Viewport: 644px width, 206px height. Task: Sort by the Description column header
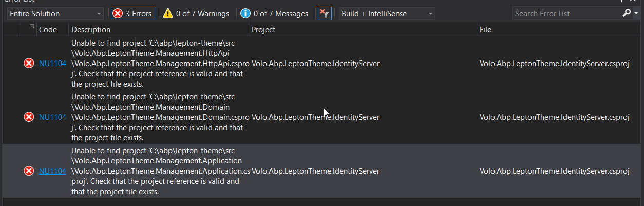[91, 30]
